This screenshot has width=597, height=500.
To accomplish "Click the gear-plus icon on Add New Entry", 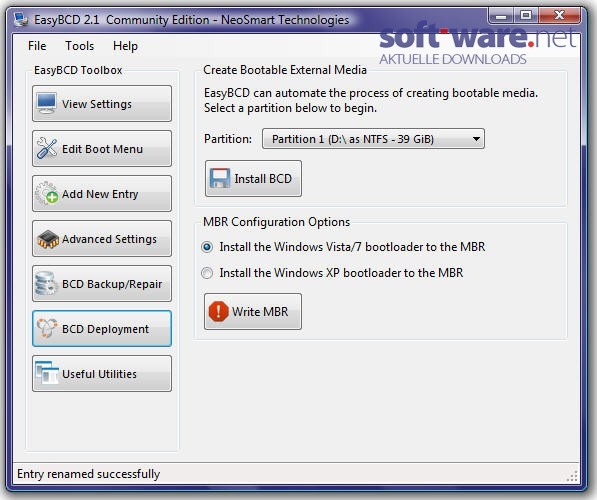I will click(x=46, y=193).
